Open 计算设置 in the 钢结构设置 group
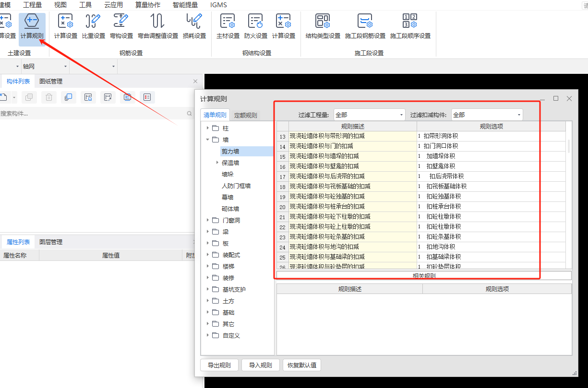The width and height of the screenshot is (588, 388). coord(284,26)
